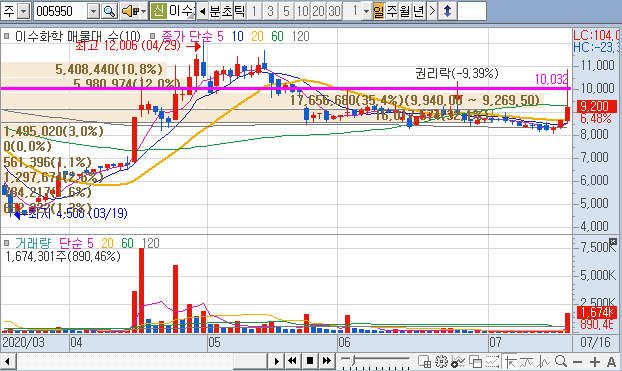Screen dimensions: 622x371
Task: Click the 30 interval button
Action: tap(334, 11)
